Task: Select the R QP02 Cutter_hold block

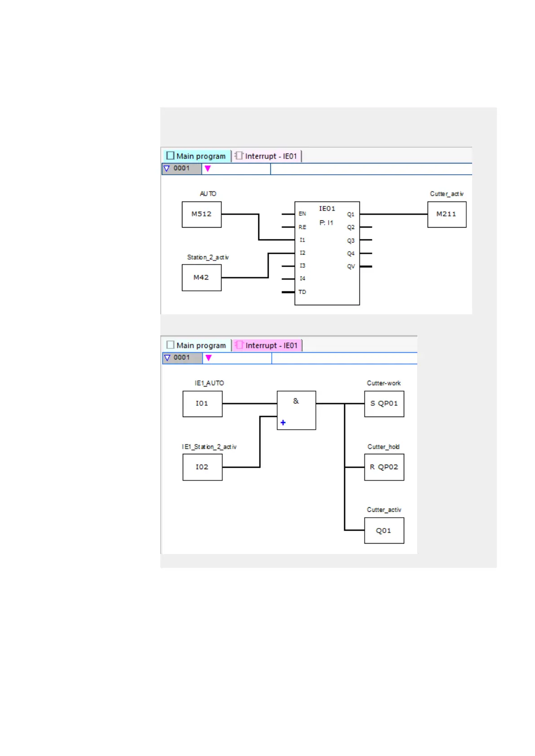Action: (x=384, y=467)
